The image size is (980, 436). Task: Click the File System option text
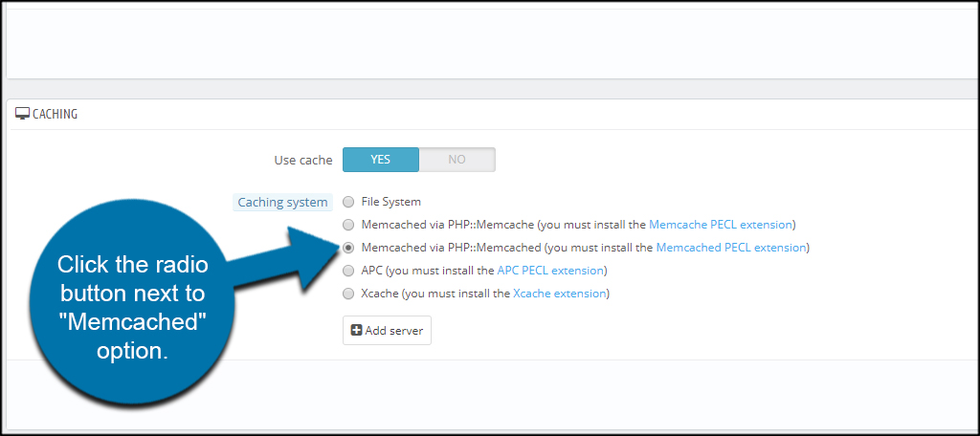coord(390,202)
